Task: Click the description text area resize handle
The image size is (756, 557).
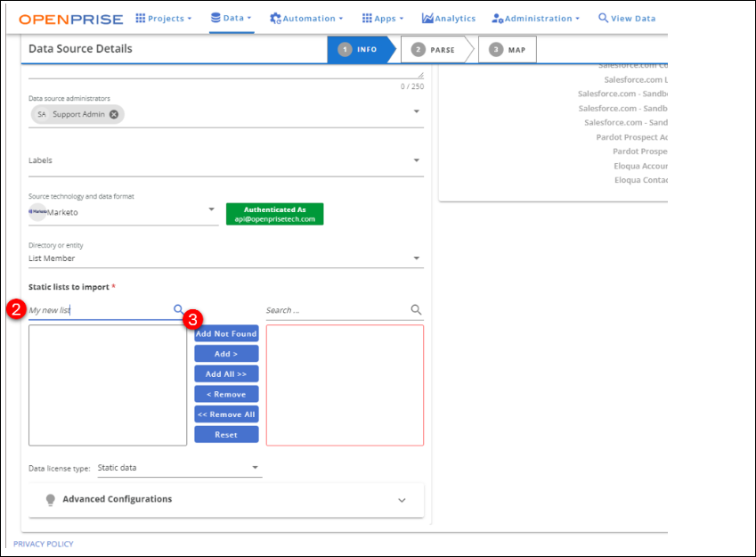Action: coord(420,75)
